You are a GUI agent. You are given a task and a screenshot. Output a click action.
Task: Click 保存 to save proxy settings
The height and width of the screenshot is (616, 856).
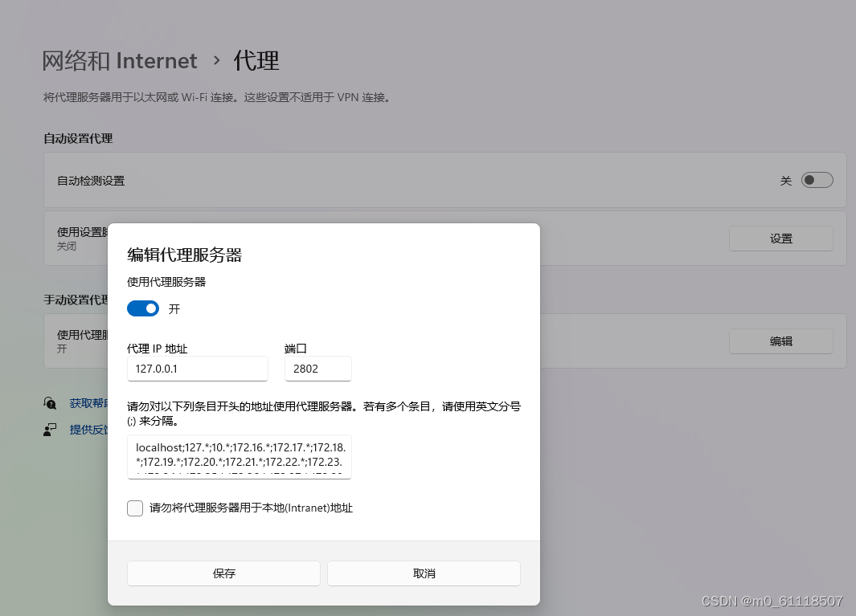(x=223, y=573)
